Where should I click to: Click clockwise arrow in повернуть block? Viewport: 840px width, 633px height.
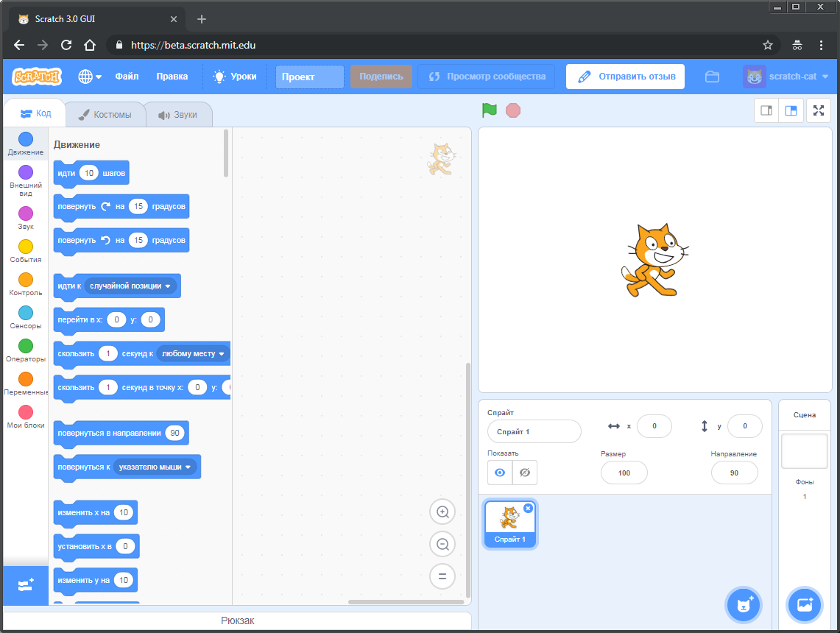[105, 206]
